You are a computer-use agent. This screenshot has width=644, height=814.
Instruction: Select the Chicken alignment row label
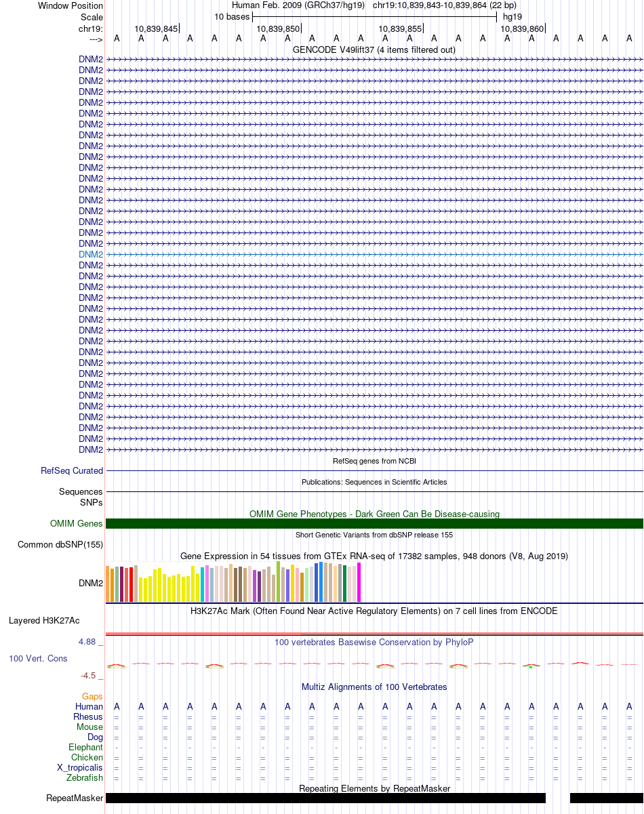87,757
